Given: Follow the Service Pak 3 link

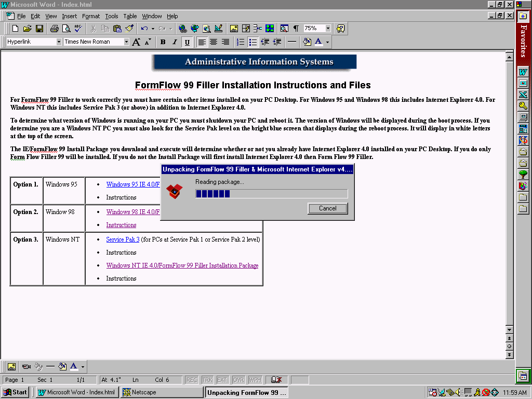Looking at the screenshot, I should pos(123,240).
